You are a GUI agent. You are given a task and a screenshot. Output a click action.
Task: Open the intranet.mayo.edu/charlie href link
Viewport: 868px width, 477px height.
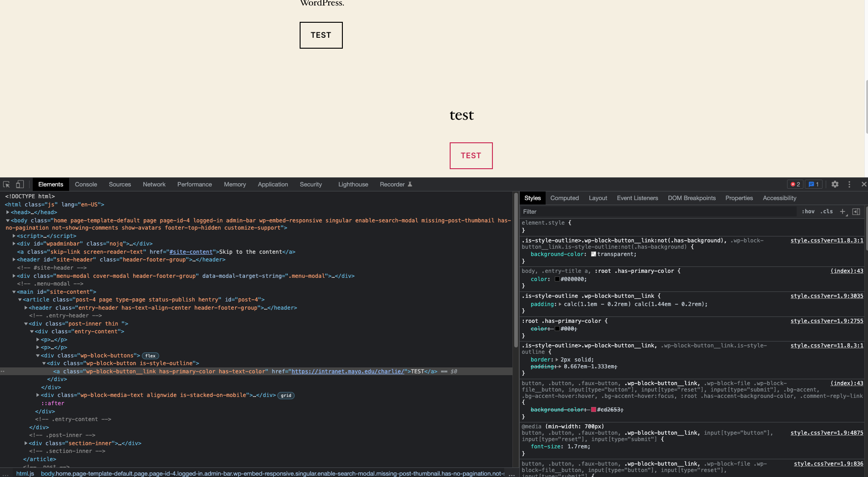[x=348, y=372]
